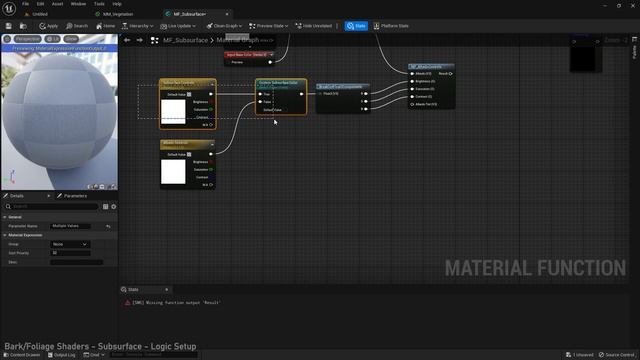Image resolution: width=640 pixels, height=360 pixels.
Task: Toggle Hide Unrelated nodes
Action: click(x=313, y=26)
